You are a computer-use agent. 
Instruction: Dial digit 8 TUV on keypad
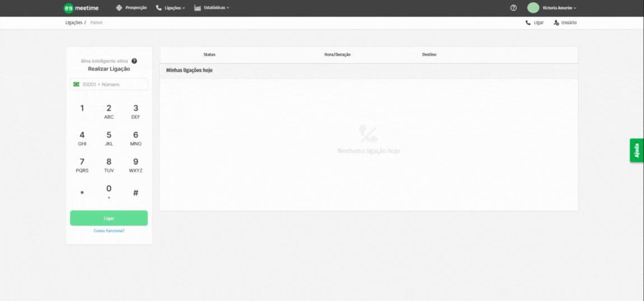click(109, 165)
